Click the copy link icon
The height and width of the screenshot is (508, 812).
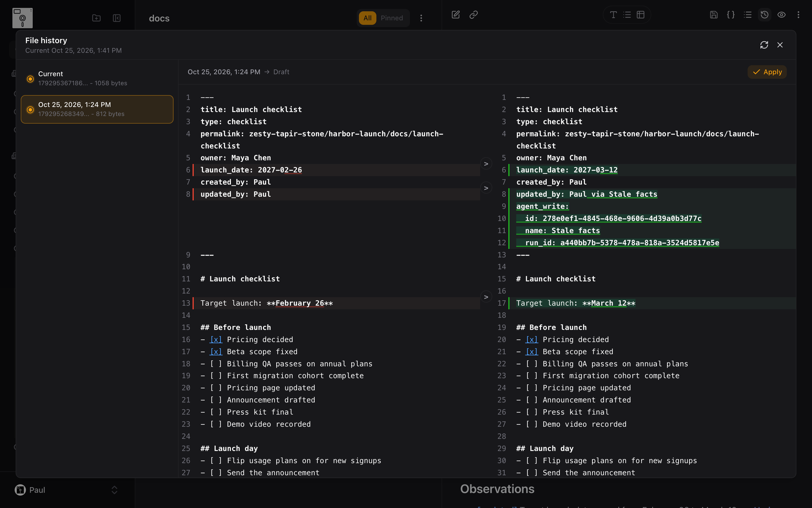(x=473, y=14)
